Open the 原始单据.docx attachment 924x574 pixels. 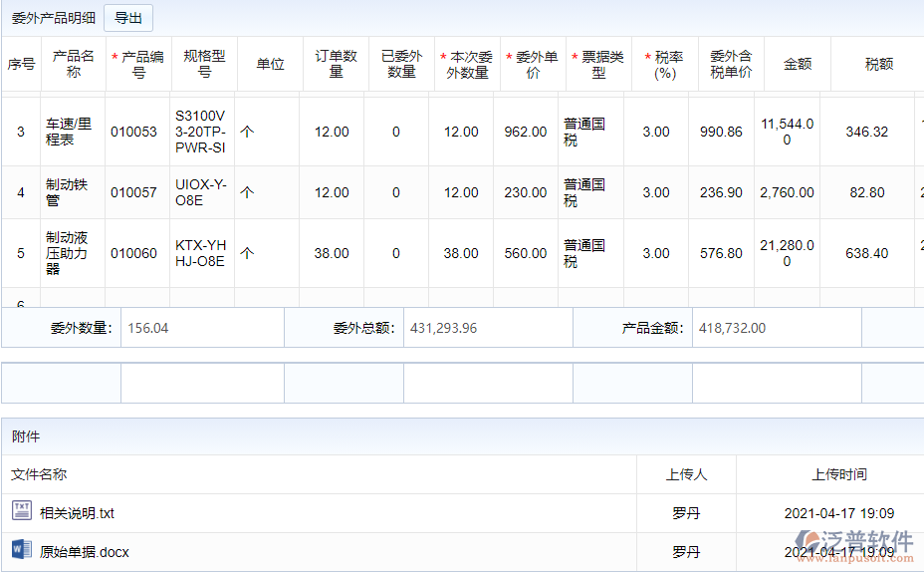click(x=85, y=551)
